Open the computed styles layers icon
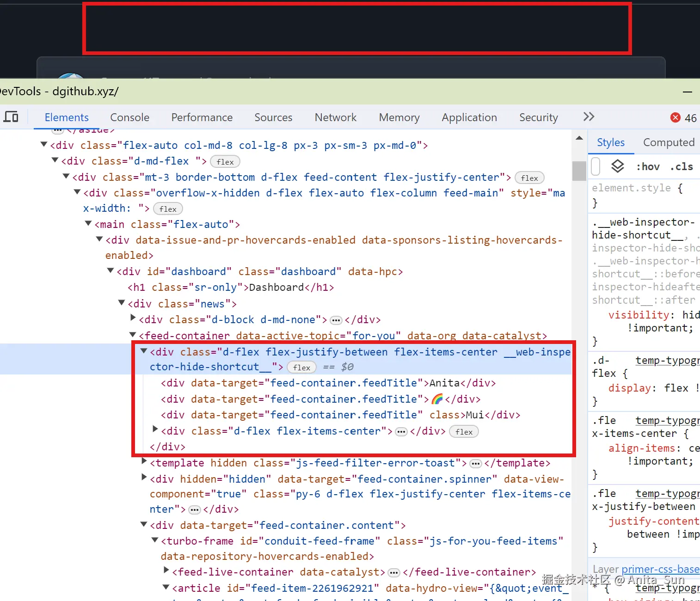Image resolution: width=700 pixels, height=601 pixels. (x=618, y=166)
